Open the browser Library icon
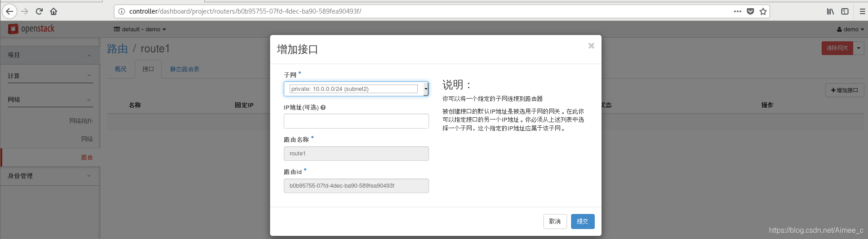The height and width of the screenshot is (239, 868). tap(830, 11)
